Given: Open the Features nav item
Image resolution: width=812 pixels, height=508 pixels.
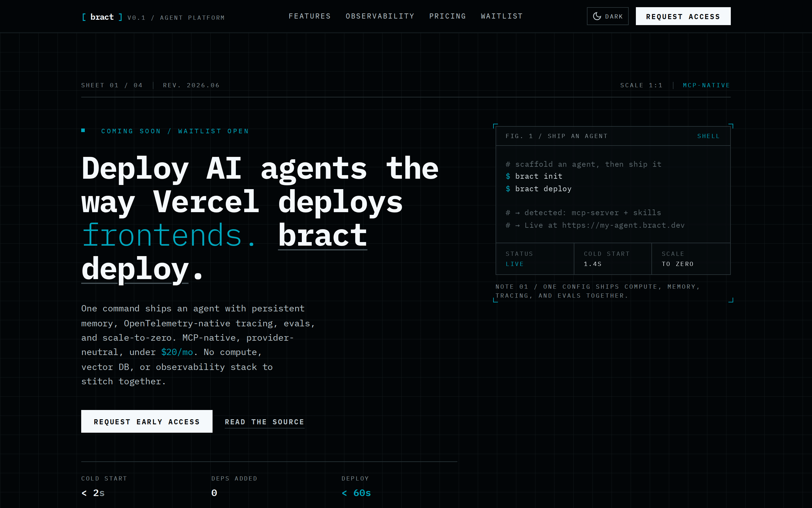Looking at the screenshot, I should (x=310, y=16).
